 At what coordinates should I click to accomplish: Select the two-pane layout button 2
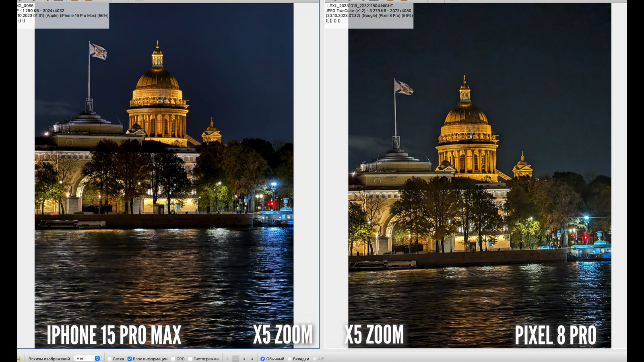(x=236, y=359)
